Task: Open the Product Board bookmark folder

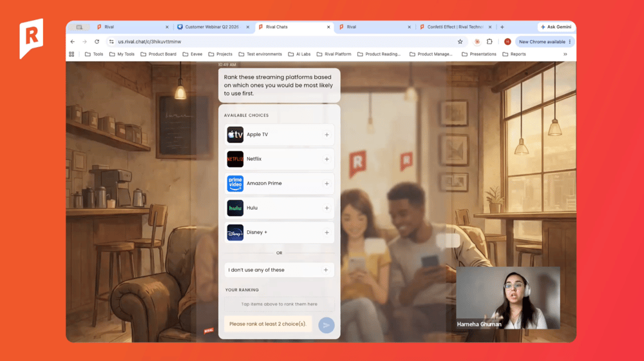Action: tap(158, 54)
